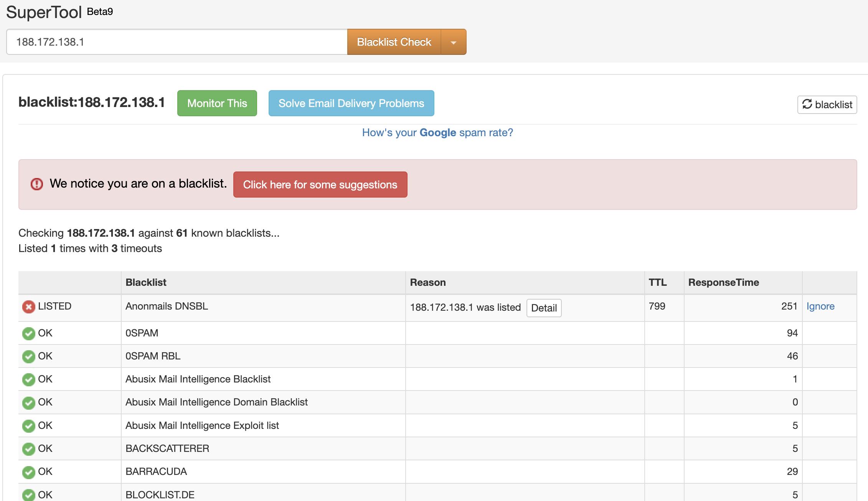Click green OK icon for 0SPAM row
868x501 pixels.
(x=28, y=333)
